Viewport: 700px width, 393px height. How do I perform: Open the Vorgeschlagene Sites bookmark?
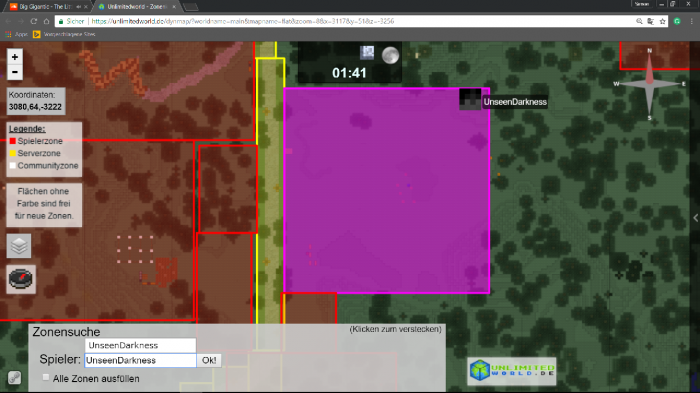click(64, 34)
